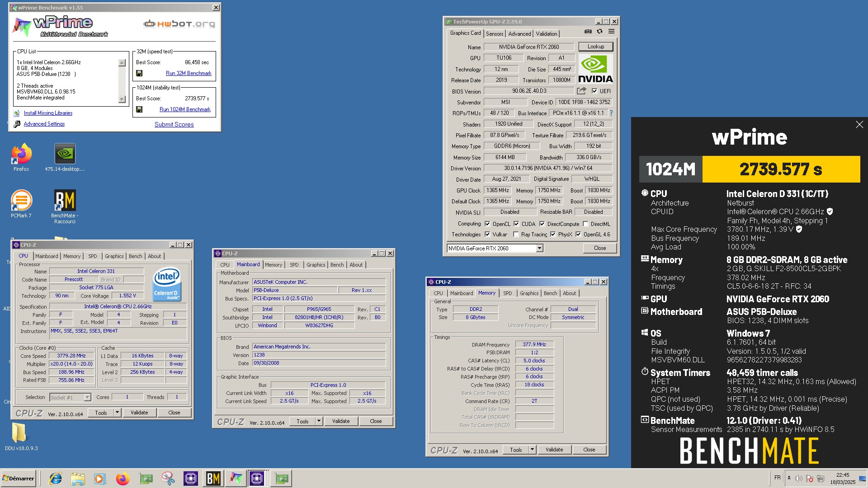Screen dimensions: 868x488
Task: Open the GPU-Z hamburger menu
Action: tap(611, 32)
